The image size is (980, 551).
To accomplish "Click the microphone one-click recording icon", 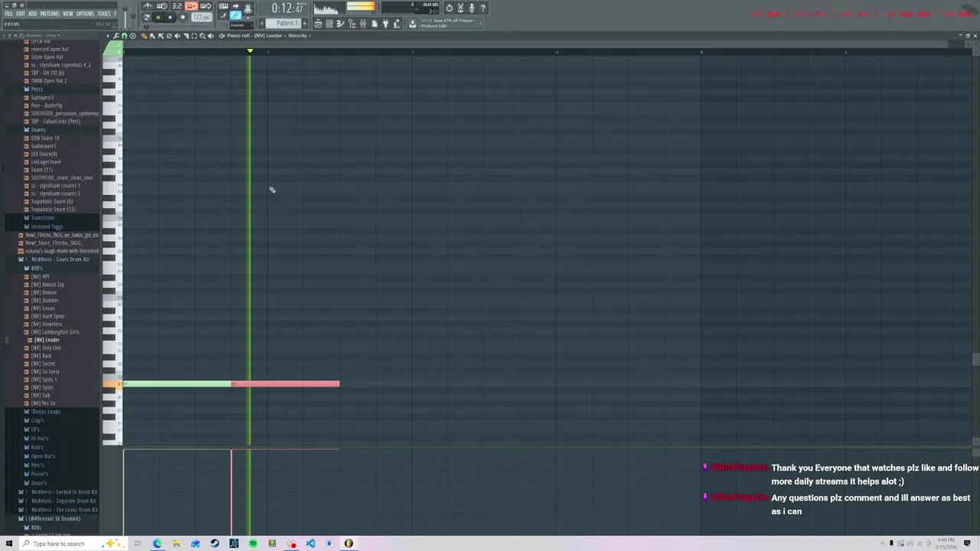I will [x=471, y=8].
